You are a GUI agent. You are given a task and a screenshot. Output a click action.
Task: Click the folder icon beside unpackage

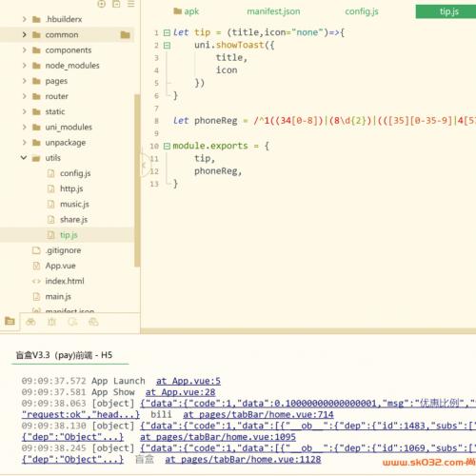pos(36,143)
